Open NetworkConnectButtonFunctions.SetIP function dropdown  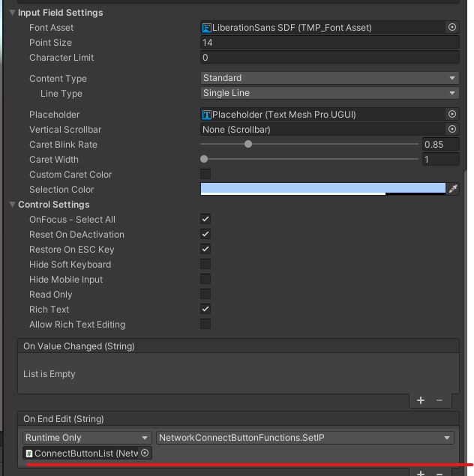[305, 438]
